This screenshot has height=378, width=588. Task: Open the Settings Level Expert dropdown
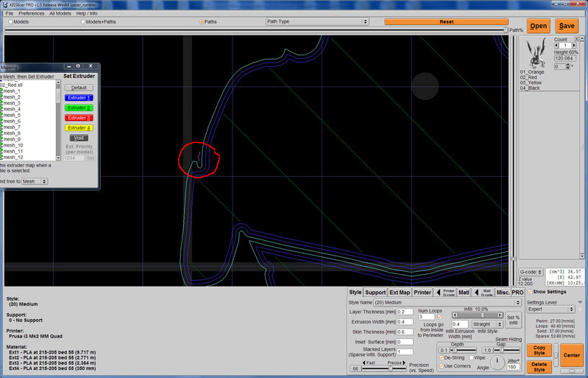(x=550, y=309)
